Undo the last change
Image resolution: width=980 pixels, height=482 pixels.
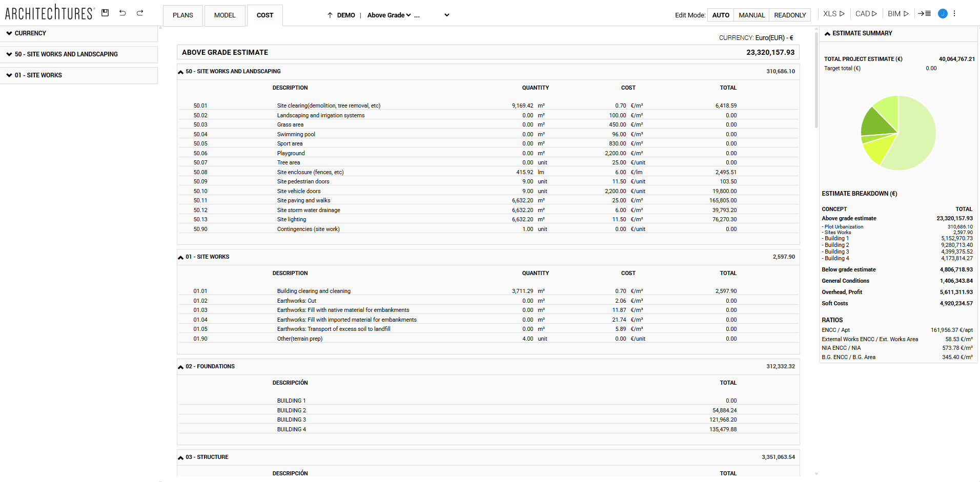point(122,13)
